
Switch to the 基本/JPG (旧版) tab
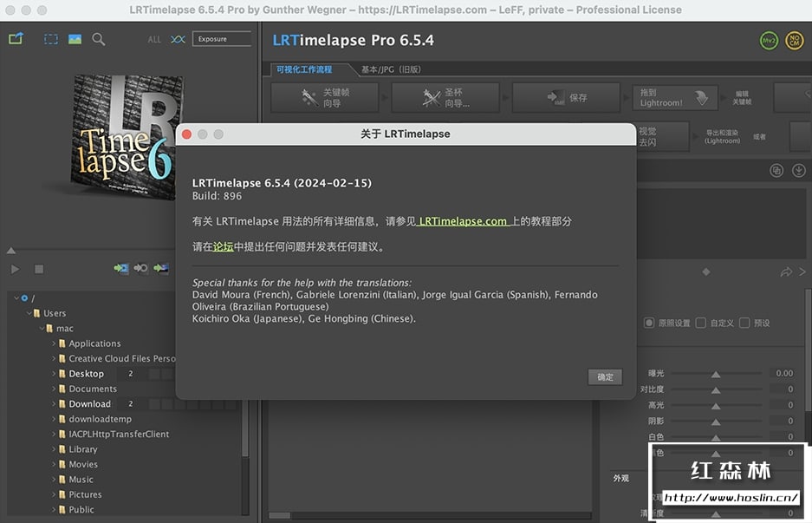coord(391,69)
